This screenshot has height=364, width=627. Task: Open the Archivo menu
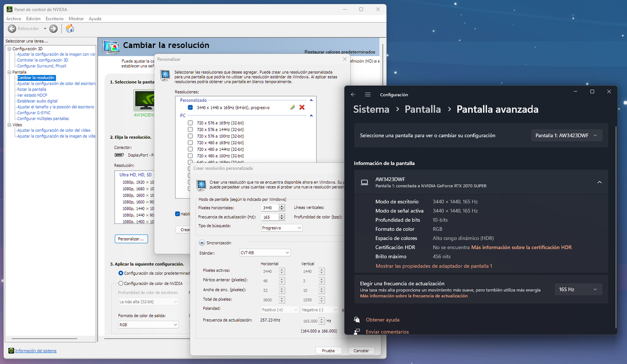pyautogui.click(x=13, y=19)
